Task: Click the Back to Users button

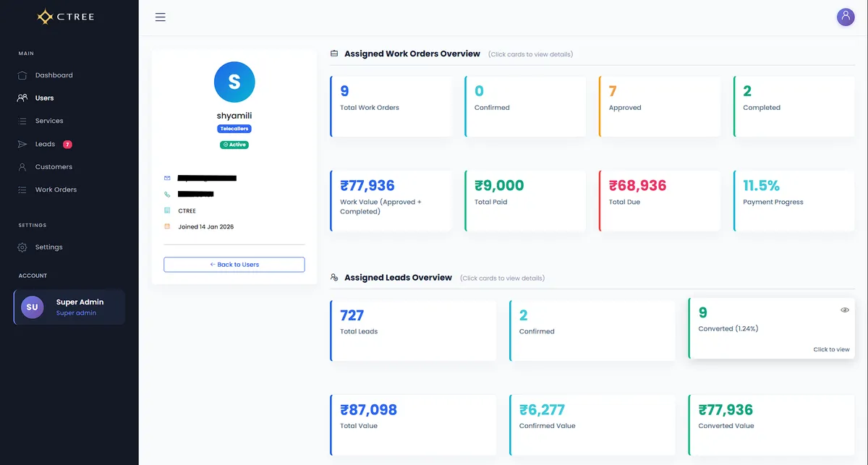Action: (x=234, y=265)
